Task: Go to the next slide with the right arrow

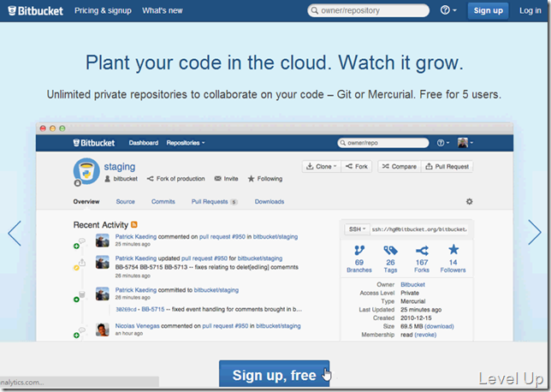Action: 535,233
